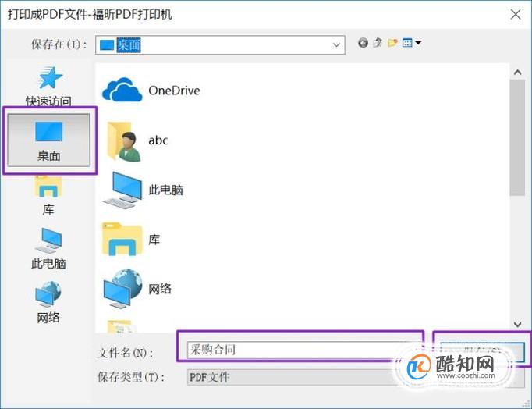
Task: Click the abc folder name
Action: click(x=158, y=140)
